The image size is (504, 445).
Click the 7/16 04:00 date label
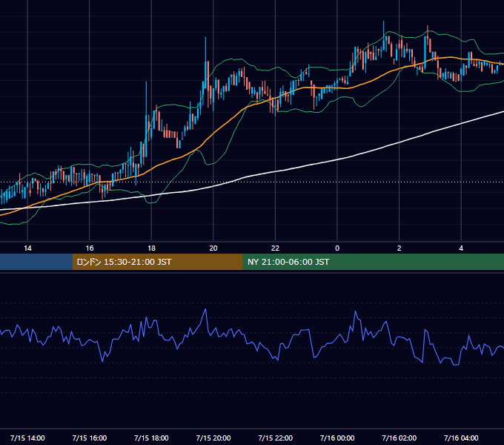pyautogui.click(x=461, y=438)
